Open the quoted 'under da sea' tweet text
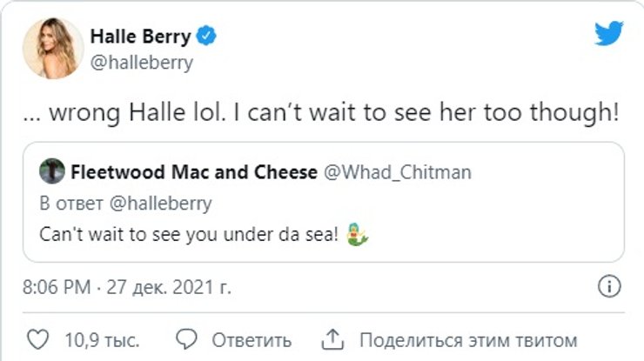This screenshot has height=361, width=644. click(192, 237)
